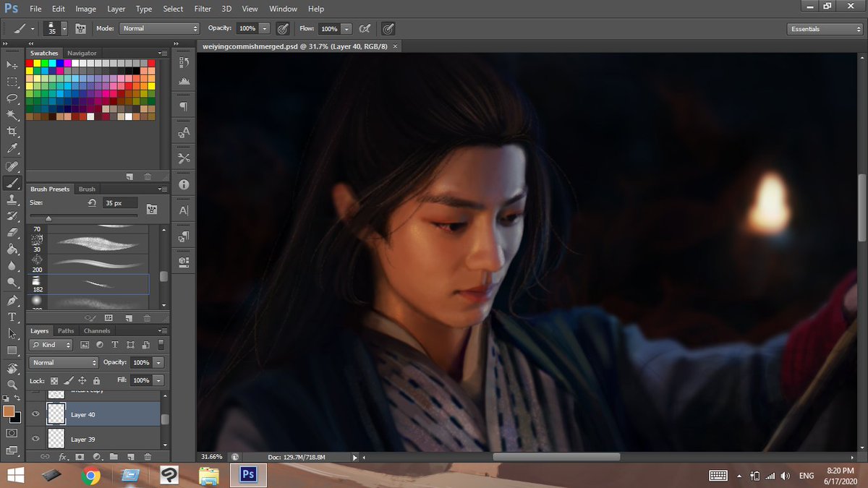Image resolution: width=868 pixels, height=488 pixels.
Task: Select the Path Selection tool
Action: click(x=12, y=333)
